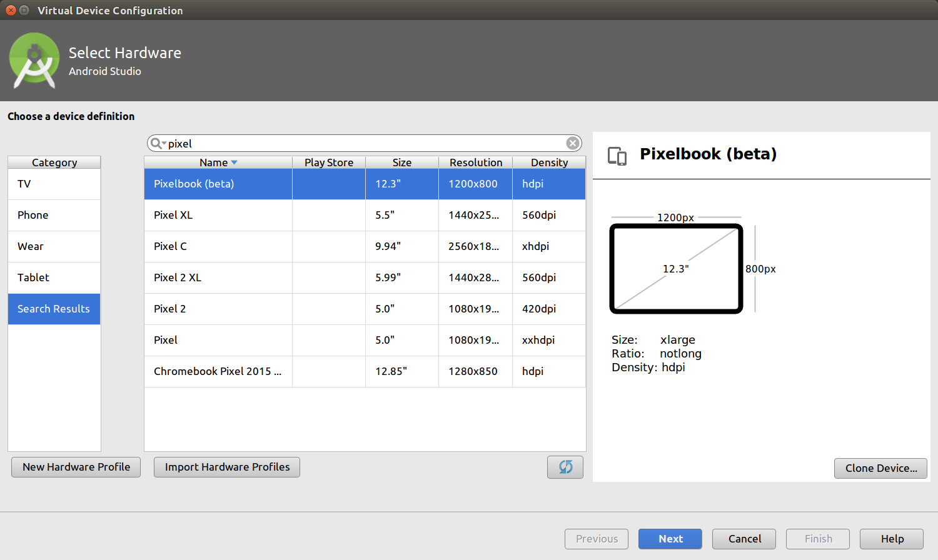Click the Android Studio logo
This screenshot has height=560, width=938.
tap(34, 61)
